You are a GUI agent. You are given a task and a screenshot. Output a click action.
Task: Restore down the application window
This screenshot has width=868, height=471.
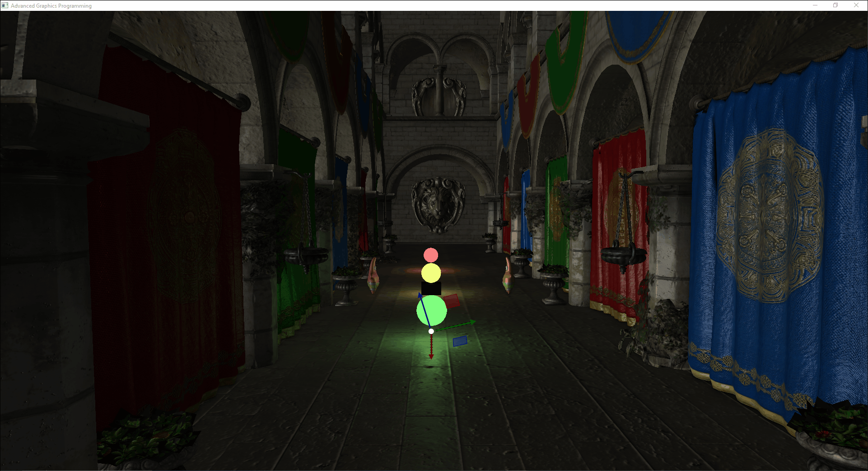[835, 5]
